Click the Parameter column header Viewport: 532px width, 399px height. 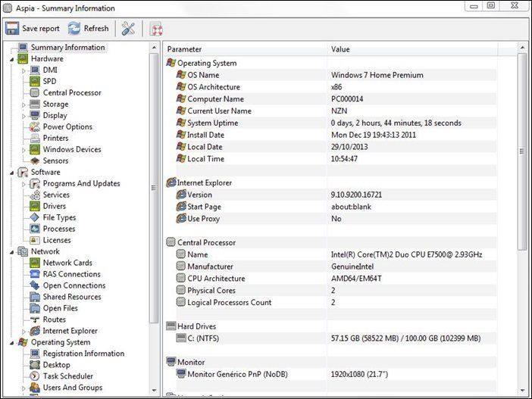pyautogui.click(x=246, y=49)
